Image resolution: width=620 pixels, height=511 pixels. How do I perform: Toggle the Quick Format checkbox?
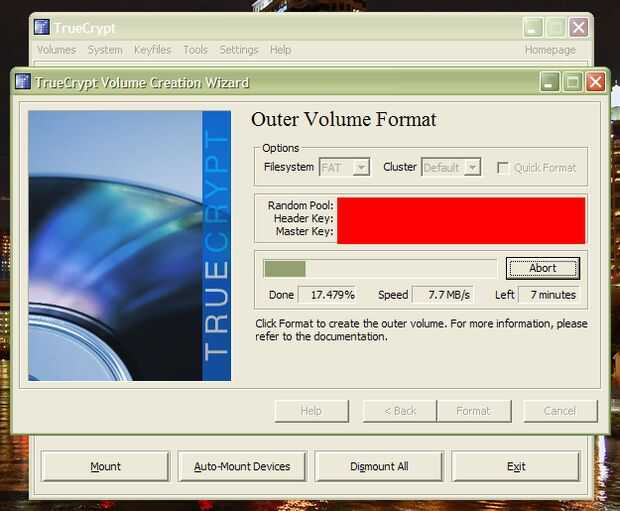coord(503,168)
